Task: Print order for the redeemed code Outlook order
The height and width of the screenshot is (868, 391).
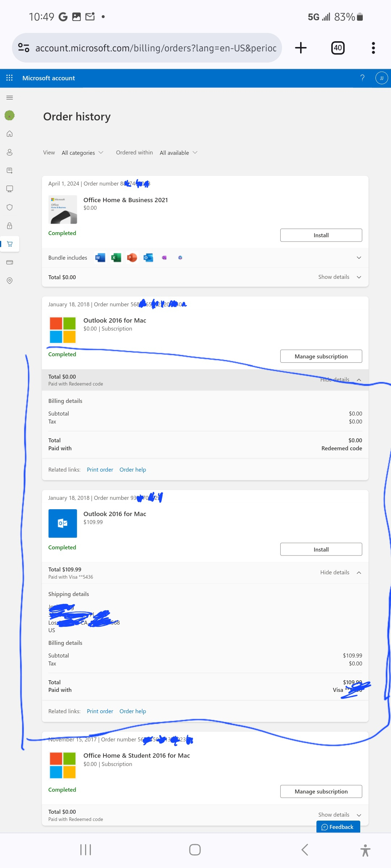Action: 100,469
